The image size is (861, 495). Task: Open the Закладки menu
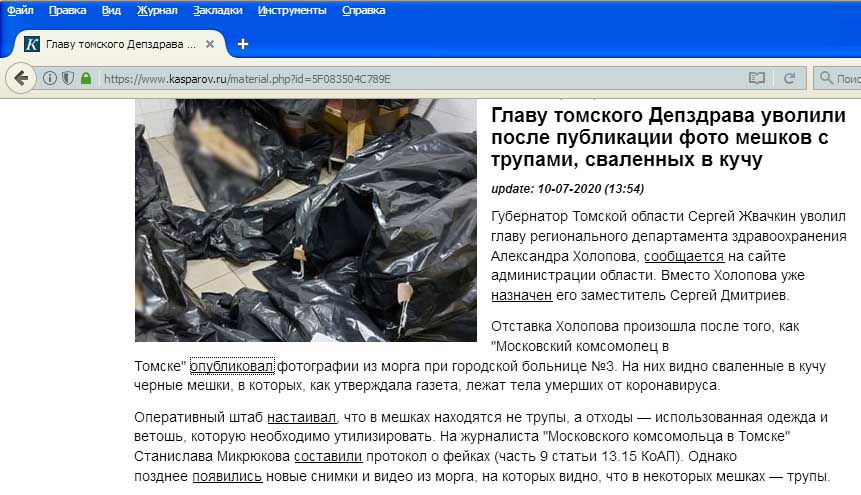pyautogui.click(x=217, y=10)
